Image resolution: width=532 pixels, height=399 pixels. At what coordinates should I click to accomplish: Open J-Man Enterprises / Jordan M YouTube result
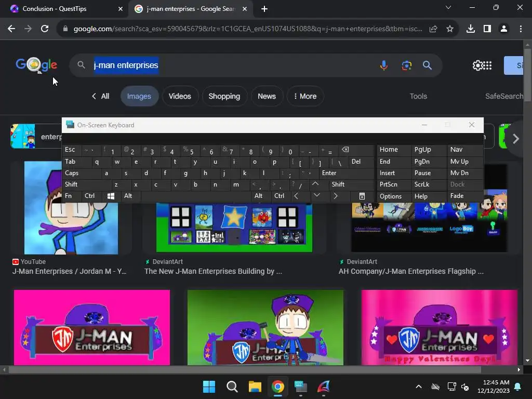tap(69, 271)
